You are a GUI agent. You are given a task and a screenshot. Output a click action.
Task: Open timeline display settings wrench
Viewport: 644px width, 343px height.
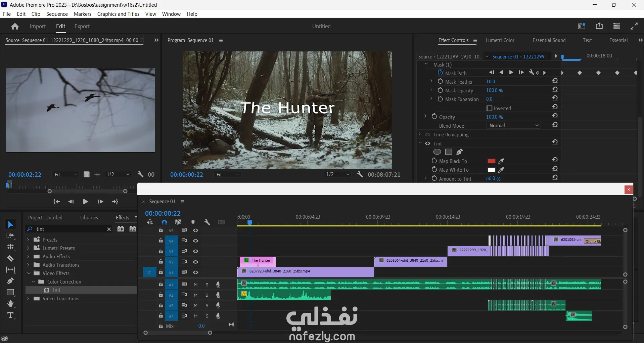pyautogui.click(x=207, y=222)
